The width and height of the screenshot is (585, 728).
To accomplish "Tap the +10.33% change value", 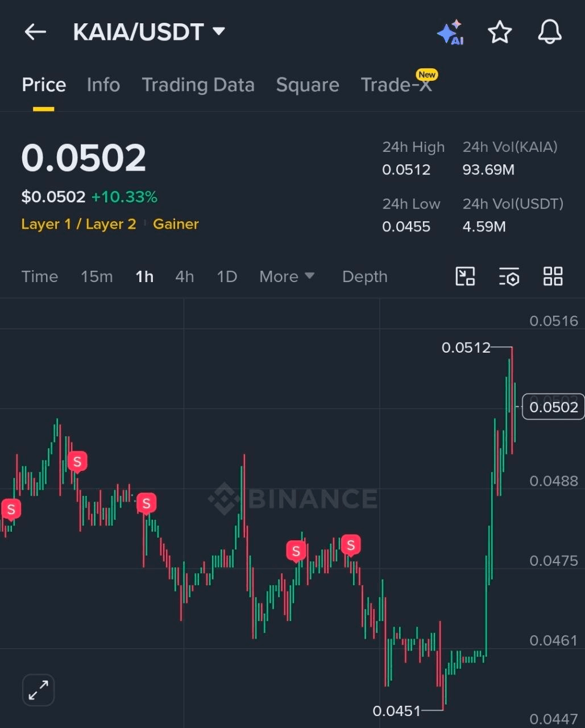I will [x=125, y=197].
